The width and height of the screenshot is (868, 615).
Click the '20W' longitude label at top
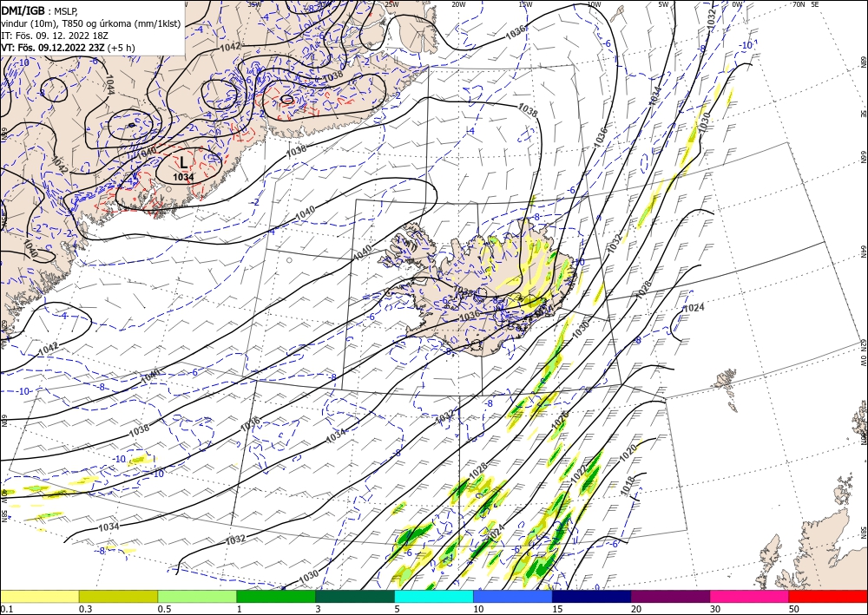coord(457,4)
